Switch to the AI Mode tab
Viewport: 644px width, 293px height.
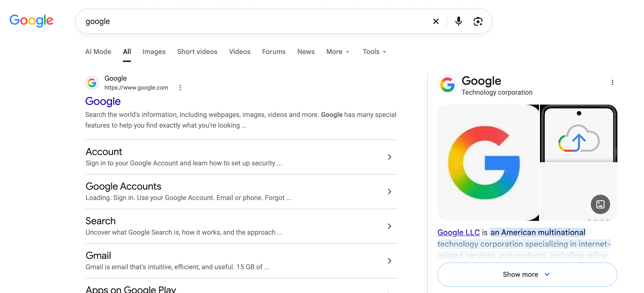tap(98, 52)
